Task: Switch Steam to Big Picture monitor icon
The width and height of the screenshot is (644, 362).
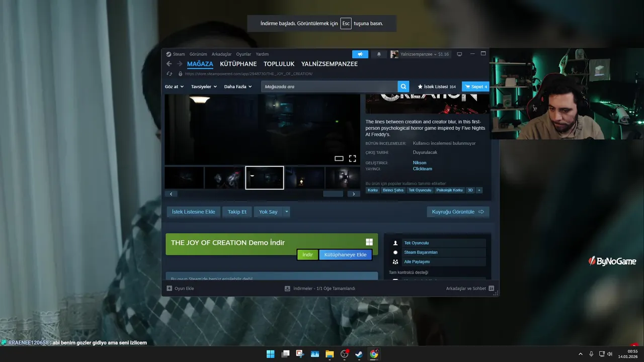Action: [459, 54]
